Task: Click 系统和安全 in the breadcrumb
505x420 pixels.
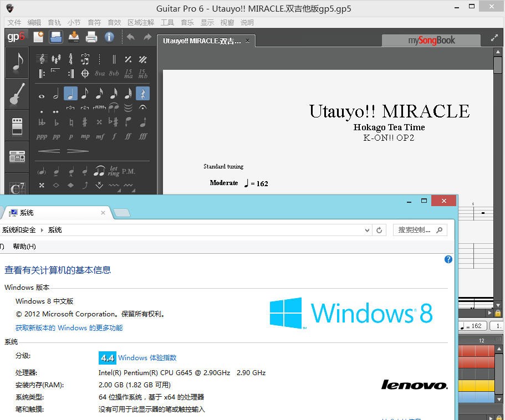Action: 19,230
